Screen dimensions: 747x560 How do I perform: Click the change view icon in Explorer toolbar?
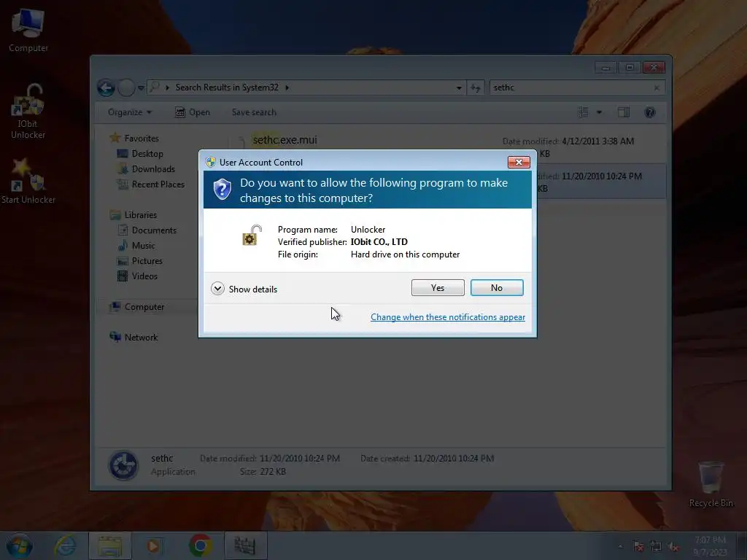coord(583,112)
